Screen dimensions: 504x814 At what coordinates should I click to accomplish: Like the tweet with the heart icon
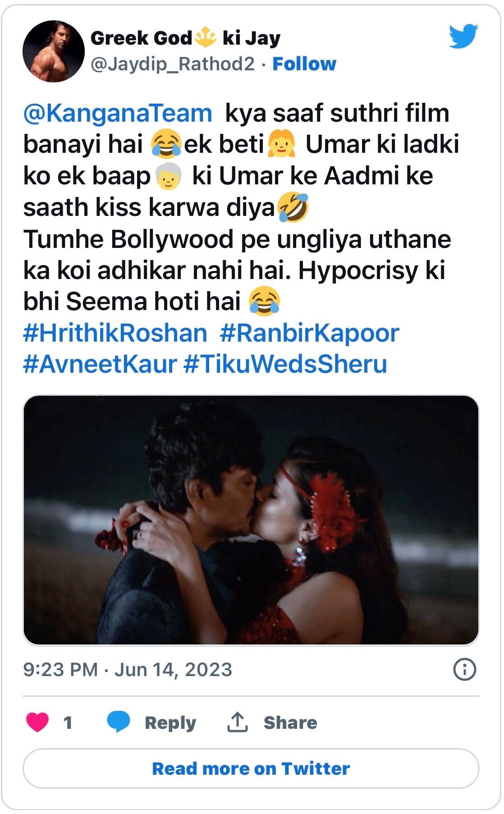point(37,722)
